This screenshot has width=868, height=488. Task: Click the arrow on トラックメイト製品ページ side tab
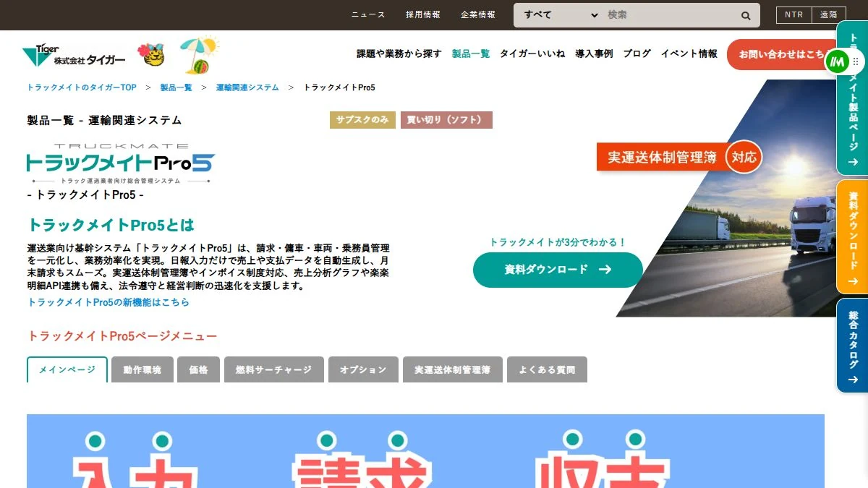pos(853,162)
